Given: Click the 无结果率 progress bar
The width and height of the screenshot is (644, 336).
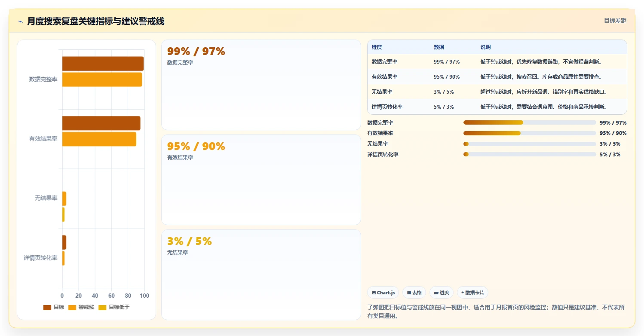Looking at the screenshot, I should (x=530, y=144).
